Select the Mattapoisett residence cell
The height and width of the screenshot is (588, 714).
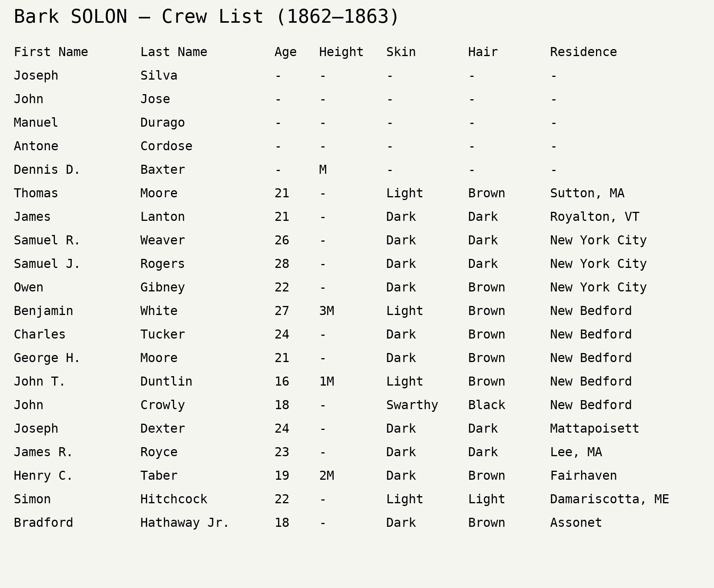[x=594, y=428]
